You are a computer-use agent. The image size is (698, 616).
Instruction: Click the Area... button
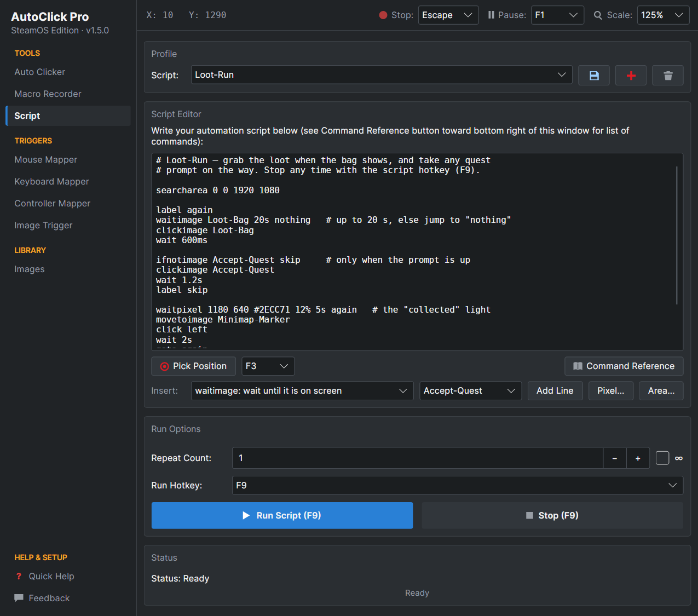pyautogui.click(x=661, y=391)
